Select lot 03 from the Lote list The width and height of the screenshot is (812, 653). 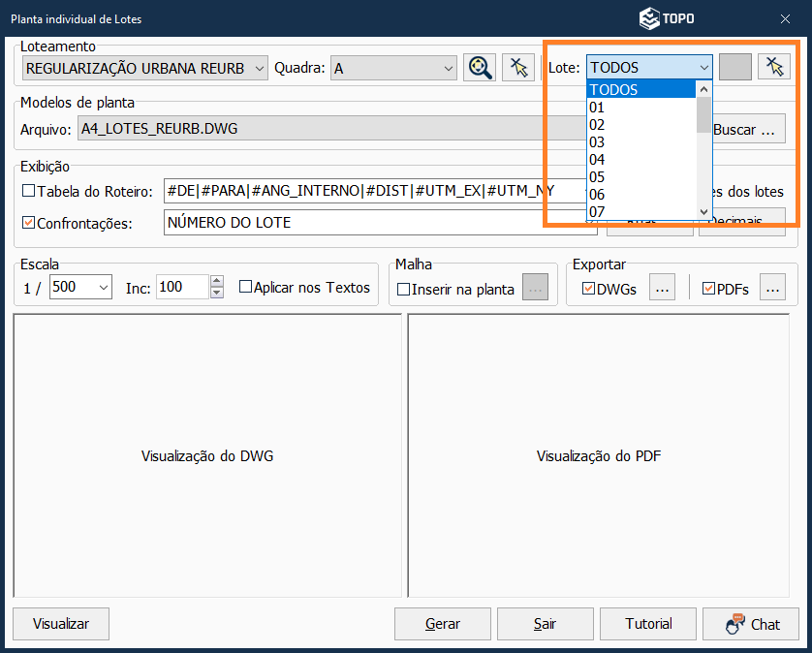pos(597,142)
